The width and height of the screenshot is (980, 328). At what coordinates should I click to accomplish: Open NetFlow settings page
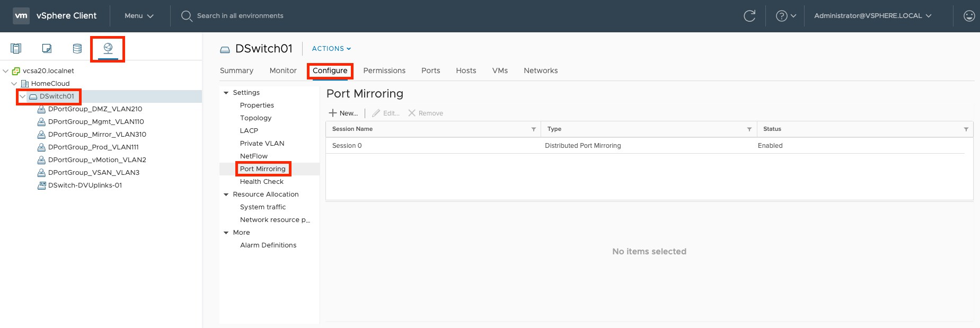coord(254,156)
